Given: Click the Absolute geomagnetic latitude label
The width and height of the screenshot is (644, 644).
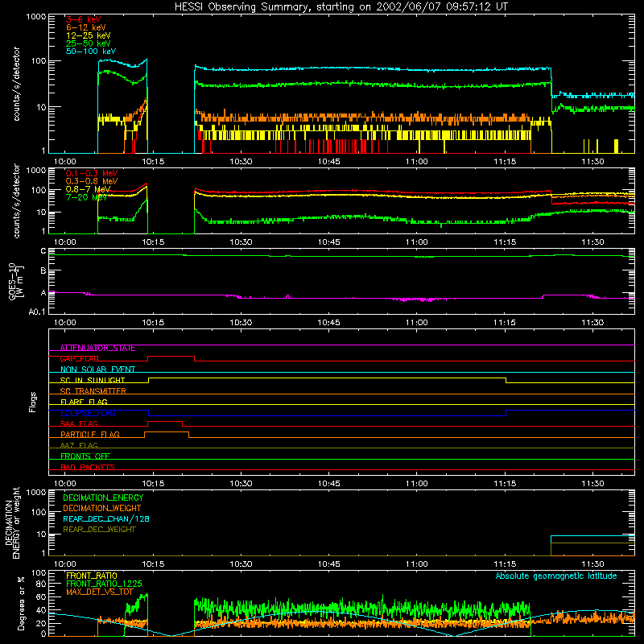Looking at the screenshot, I should click(556, 576).
